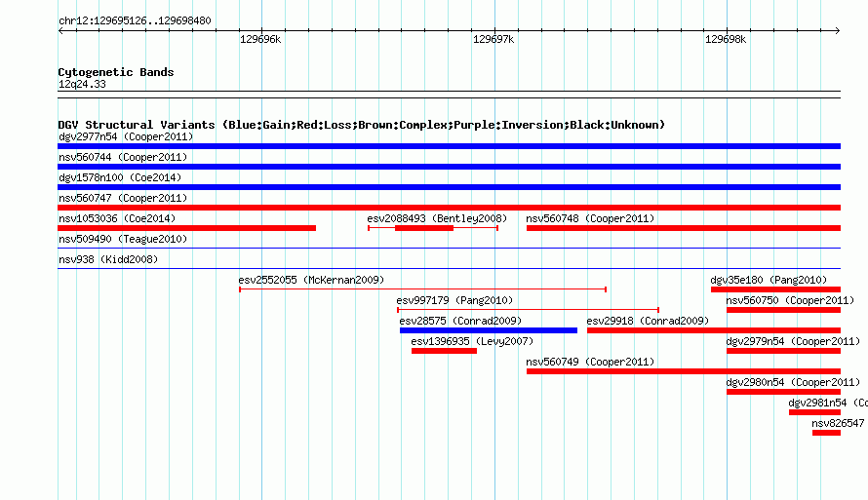Select the nsv560744 (Cooper2011) variant label
This screenshot has width=868, height=500.
point(123,157)
